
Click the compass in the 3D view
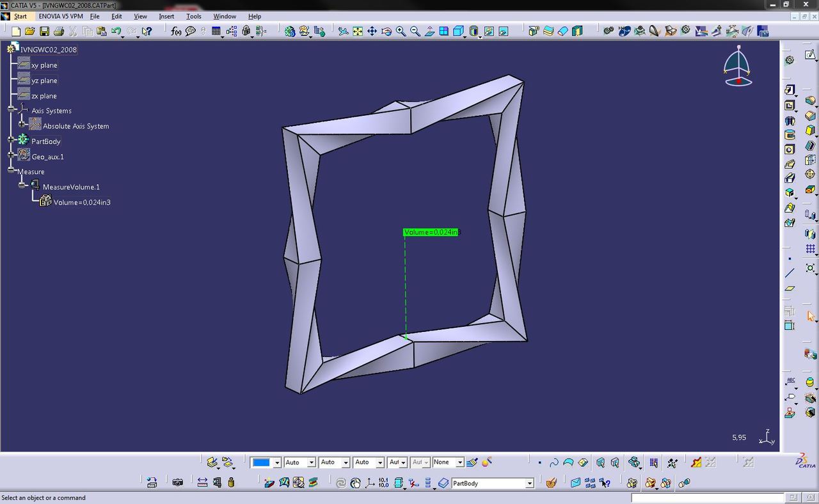(x=738, y=66)
